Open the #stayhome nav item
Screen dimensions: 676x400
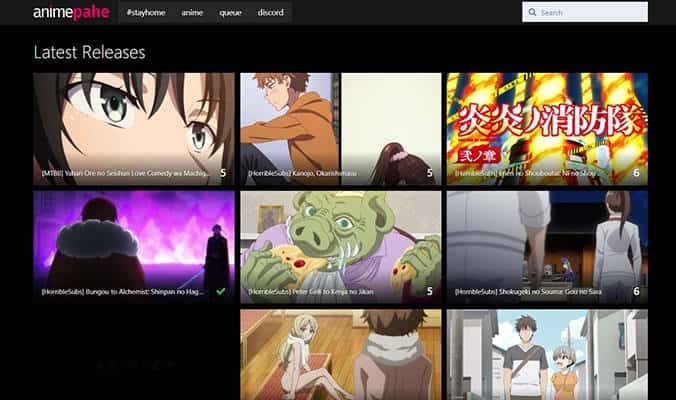pos(146,12)
